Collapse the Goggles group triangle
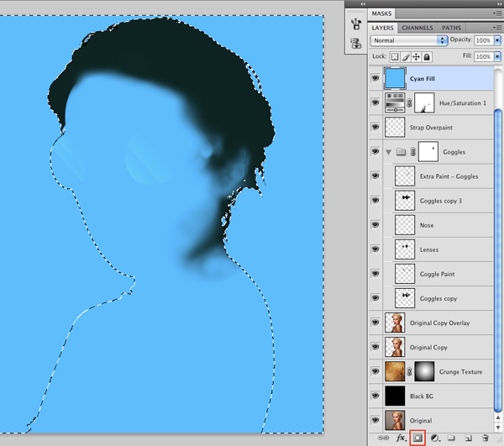 point(389,152)
